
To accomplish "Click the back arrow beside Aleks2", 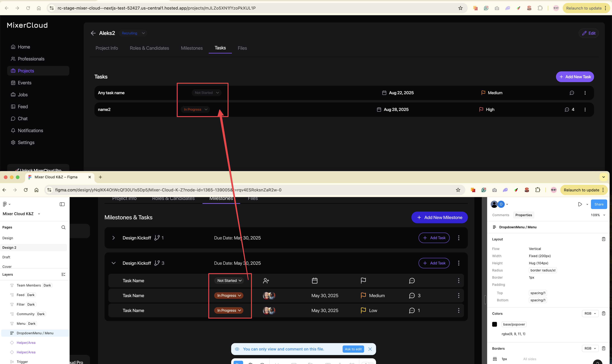I will pos(93,33).
